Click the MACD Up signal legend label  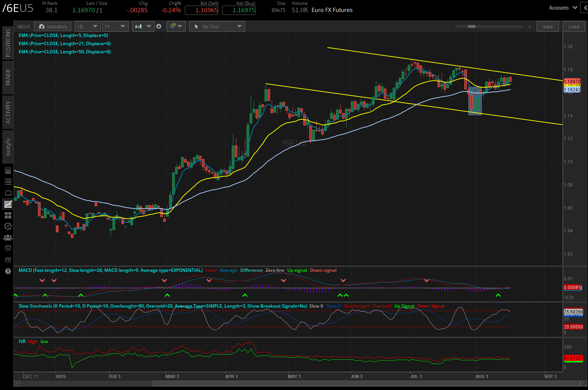coord(297,270)
